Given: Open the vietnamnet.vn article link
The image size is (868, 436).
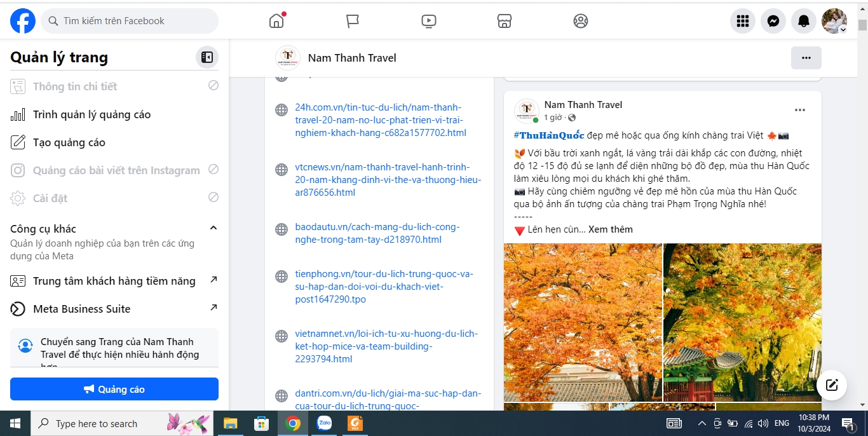Looking at the screenshot, I should point(386,346).
